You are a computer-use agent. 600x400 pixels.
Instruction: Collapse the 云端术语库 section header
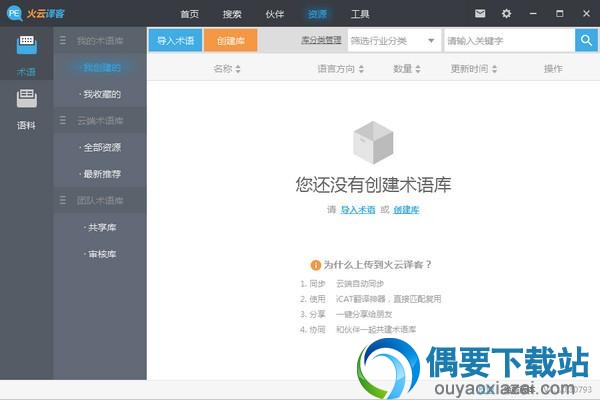tap(100, 121)
